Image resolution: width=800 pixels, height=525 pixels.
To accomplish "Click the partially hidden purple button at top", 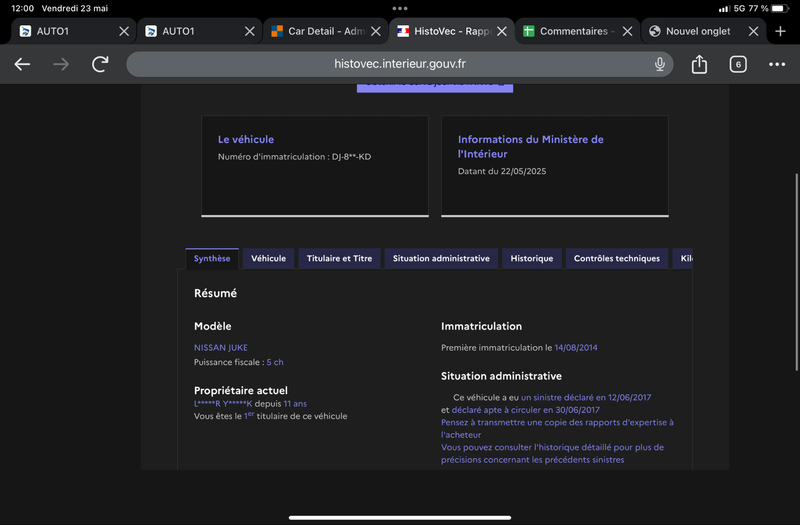I will 435,88.
